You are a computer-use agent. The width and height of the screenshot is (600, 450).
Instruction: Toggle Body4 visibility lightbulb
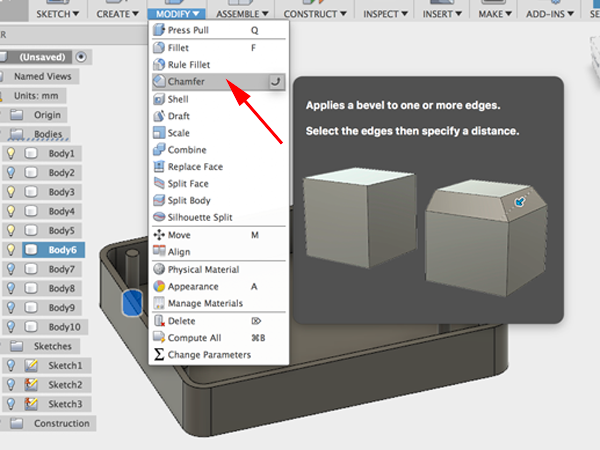click(11, 211)
